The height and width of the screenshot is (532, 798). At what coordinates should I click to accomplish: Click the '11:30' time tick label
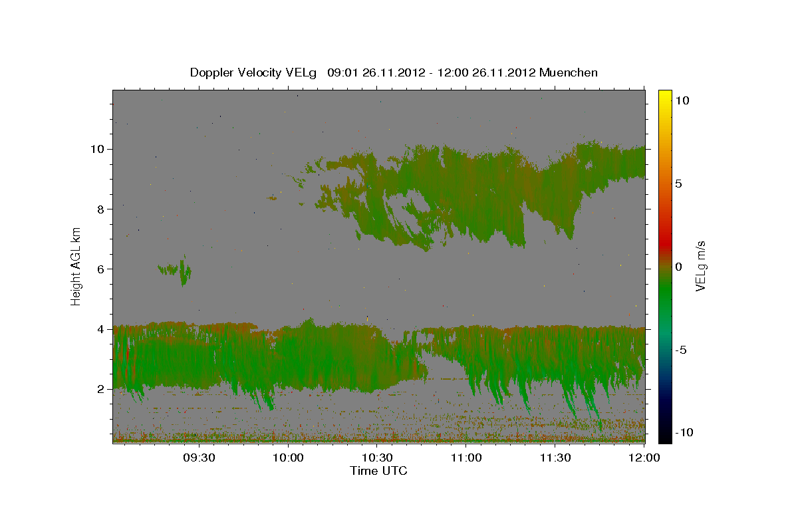(555, 458)
